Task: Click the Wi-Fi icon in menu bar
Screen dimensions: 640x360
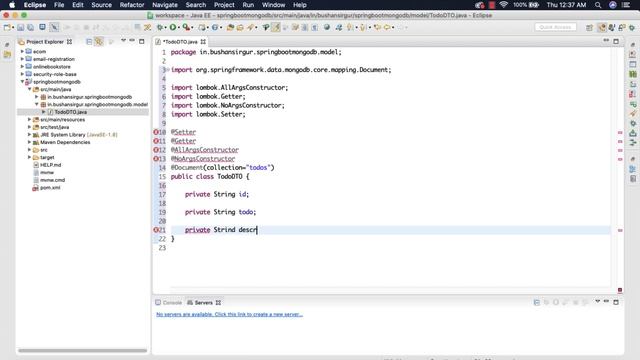Action: click(x=503, y=5)
